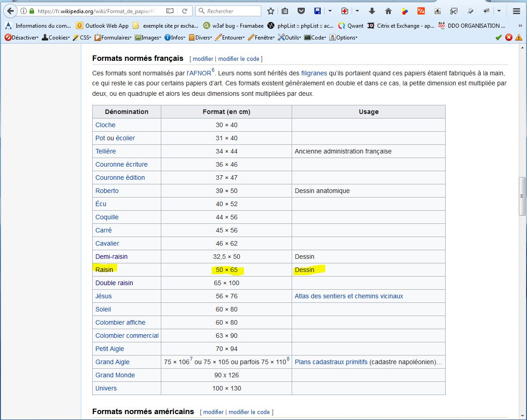Open the downloads arrow icon
The image size is (527, 420).
[372, 11]
